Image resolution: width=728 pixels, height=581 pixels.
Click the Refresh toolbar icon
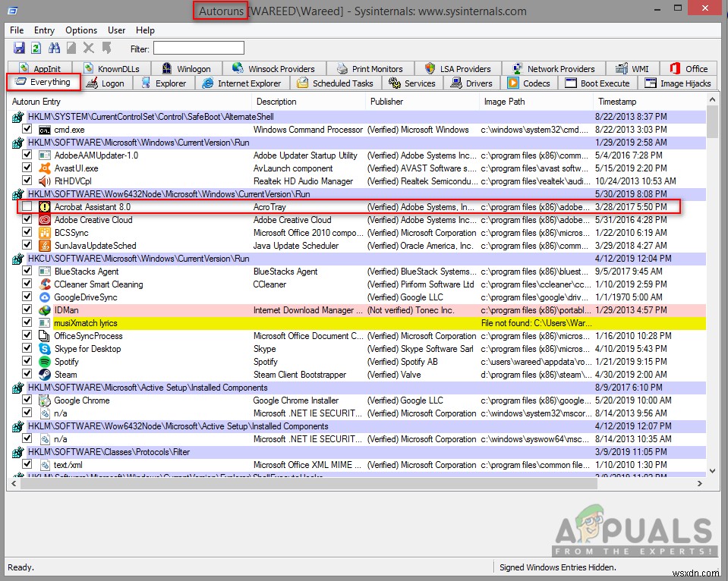click(36, 48)
